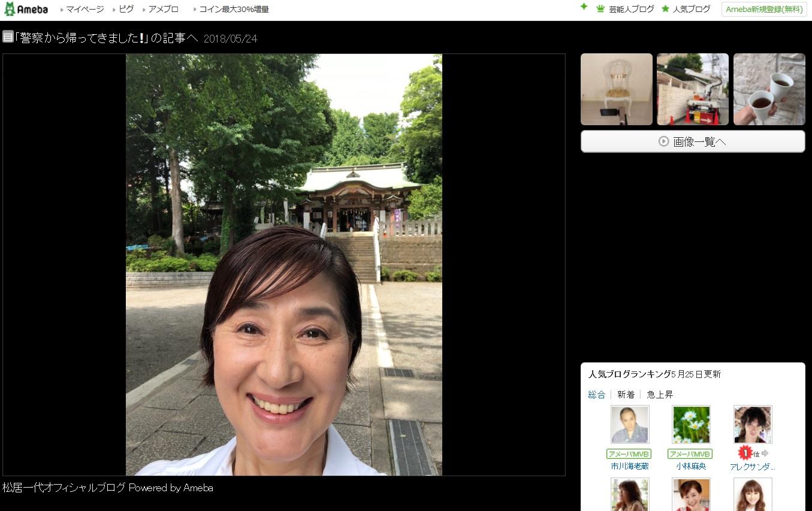The height and width of the screenshot is (511, 812).
Task: Select the white chair thumbnail
Action: [x=616, y=89]
